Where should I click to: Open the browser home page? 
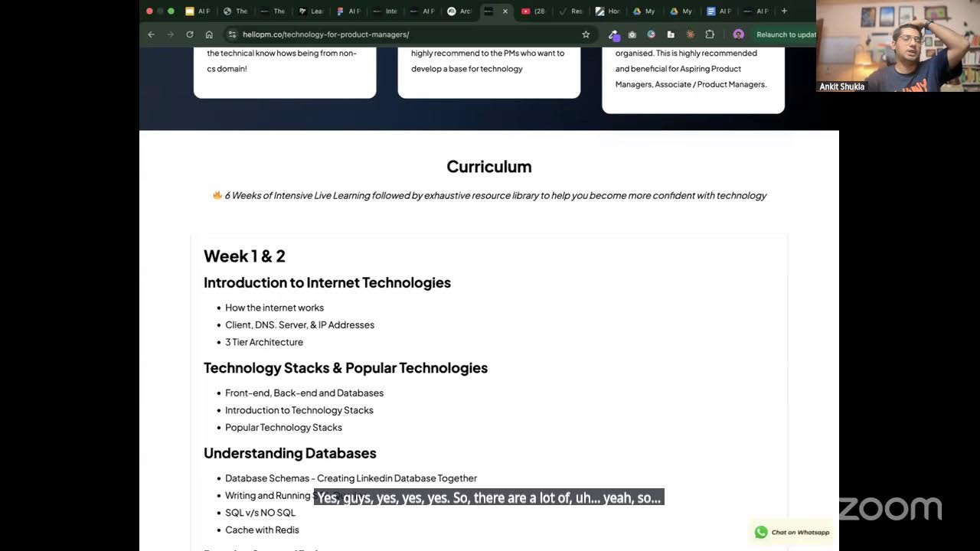point(209,34)
